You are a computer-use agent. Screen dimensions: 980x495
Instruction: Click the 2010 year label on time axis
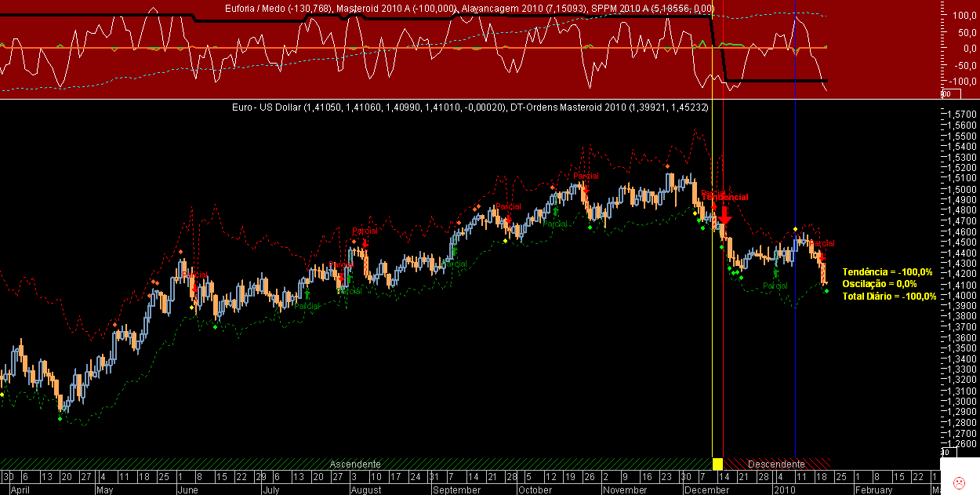pyautogui.click(x=784, y=490)
